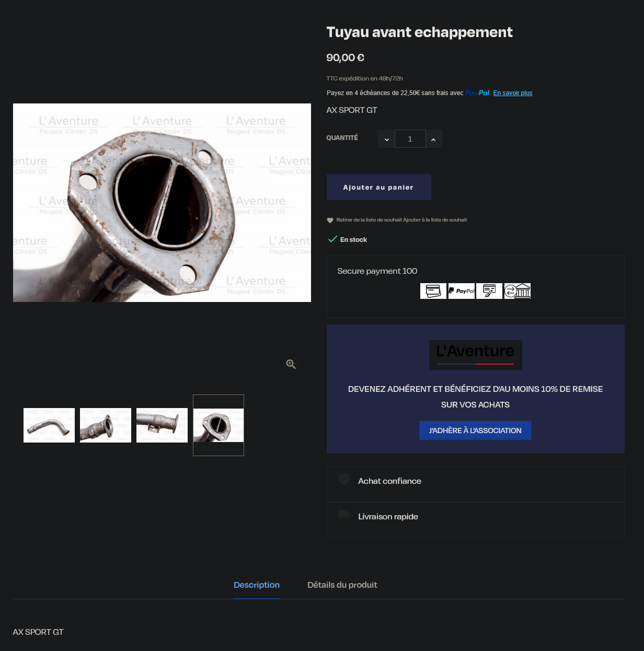Select the second product thumbnail
Image resolution: width=644 pixels, height=651 pixels.
click(106, 425)
